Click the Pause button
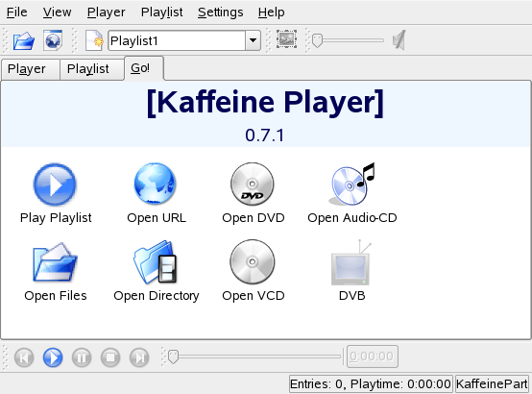 coord(82,357)
